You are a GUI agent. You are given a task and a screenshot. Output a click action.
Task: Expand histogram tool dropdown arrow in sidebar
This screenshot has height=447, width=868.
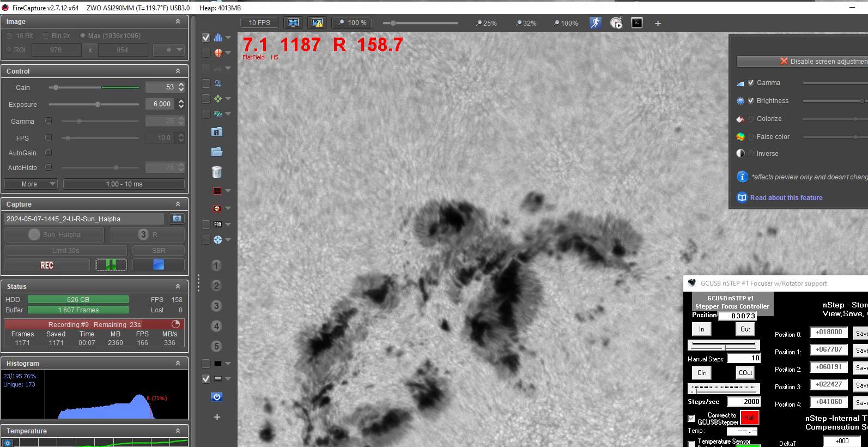pyautogui.click(x=228, y=38)
